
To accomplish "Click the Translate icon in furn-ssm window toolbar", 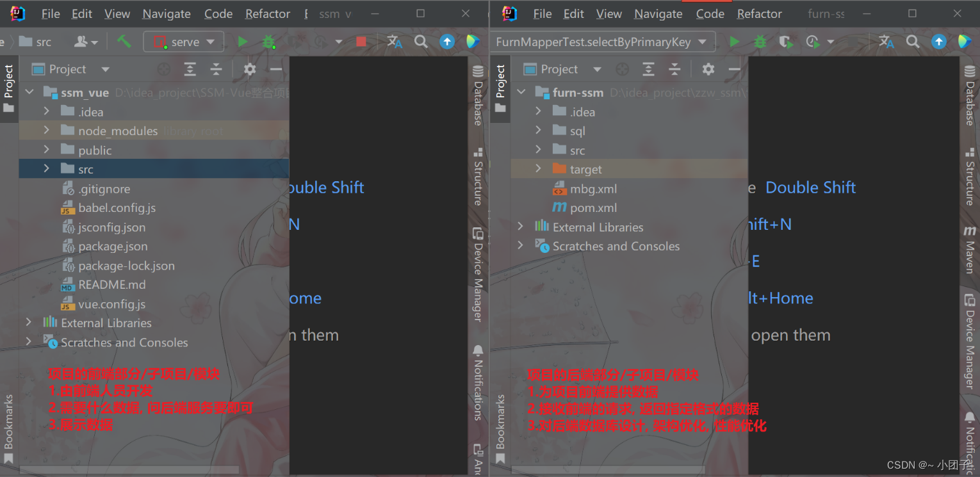I will 886,42.
